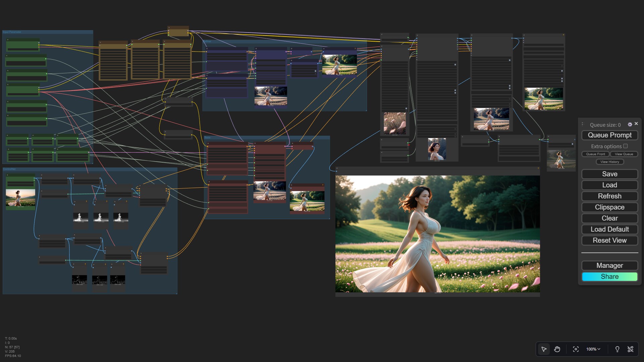
Task: Open the 100% zoom dropdown
Action: click(x=593, y=349)
